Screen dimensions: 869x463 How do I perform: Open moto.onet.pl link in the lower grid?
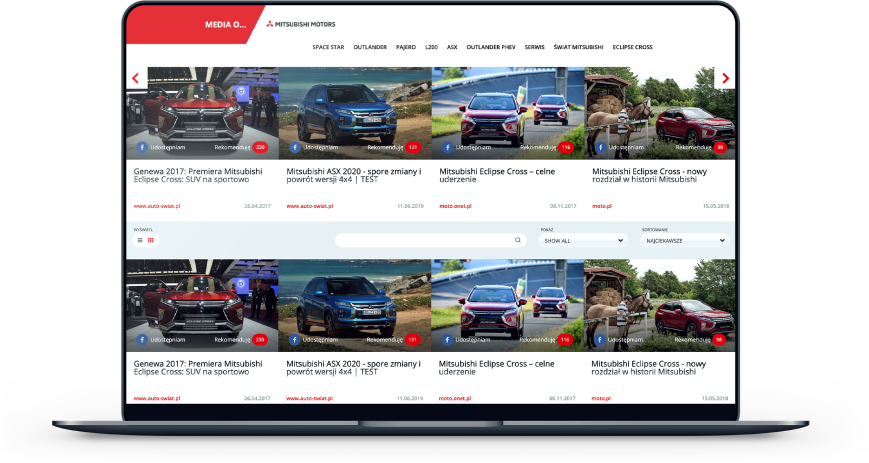pos(455,398)
